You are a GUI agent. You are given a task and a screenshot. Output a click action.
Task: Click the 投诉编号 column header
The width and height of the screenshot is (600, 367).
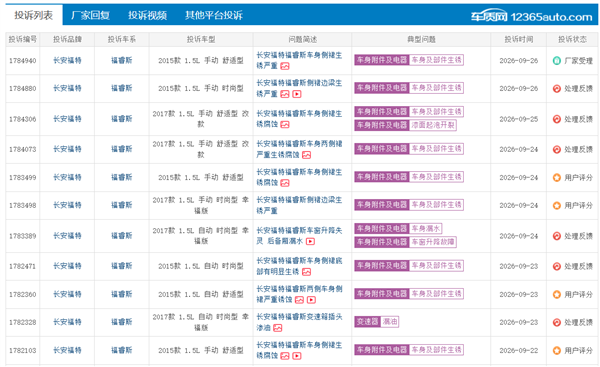(x=23, y=39)
